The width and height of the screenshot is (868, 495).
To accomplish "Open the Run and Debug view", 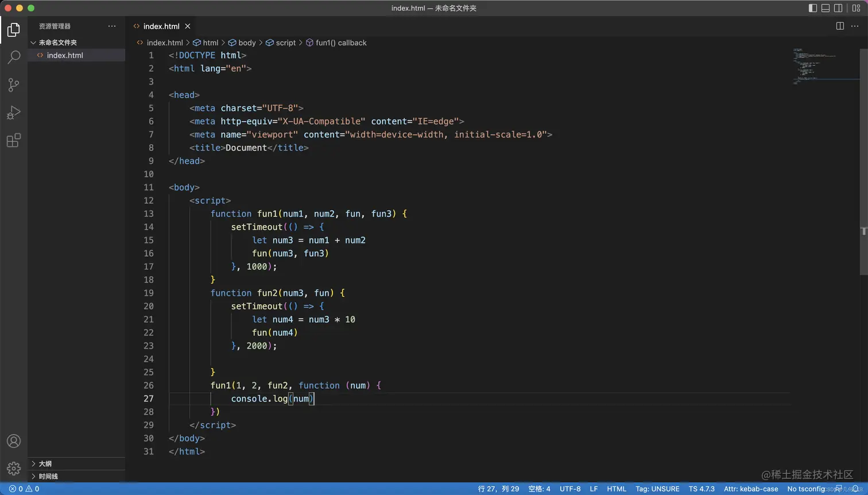I will (x=14, y=113).
